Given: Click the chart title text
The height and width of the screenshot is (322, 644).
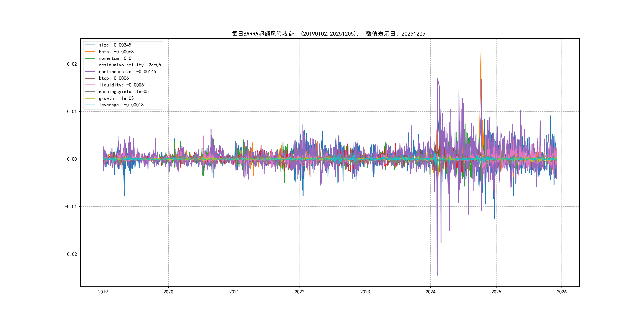Looking at the screenshot, I should tap(328, 34).
